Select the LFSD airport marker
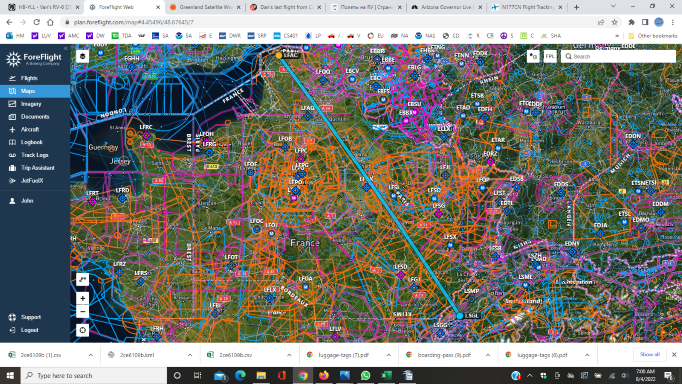Viewport: 682px width, 384px height. coord(401,275)
